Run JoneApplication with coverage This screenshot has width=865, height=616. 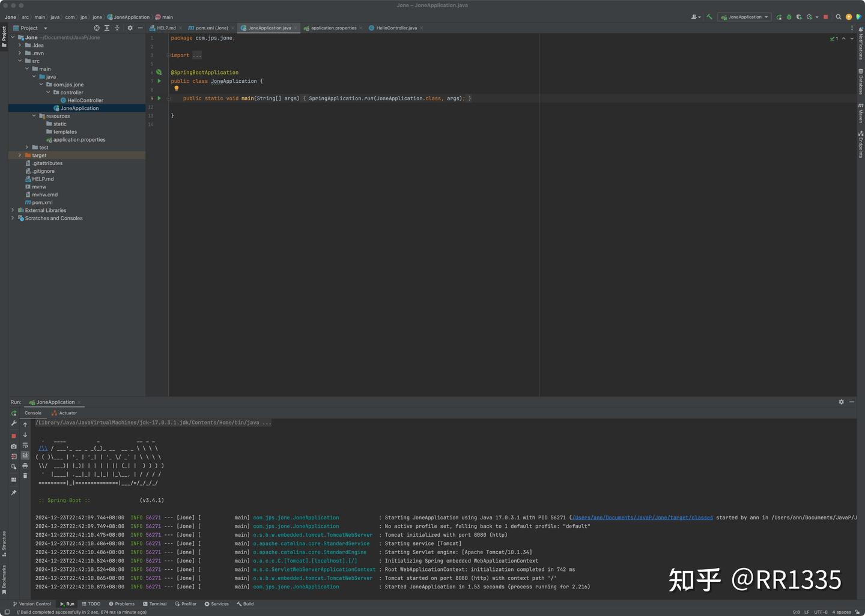[x=799, y=17]
